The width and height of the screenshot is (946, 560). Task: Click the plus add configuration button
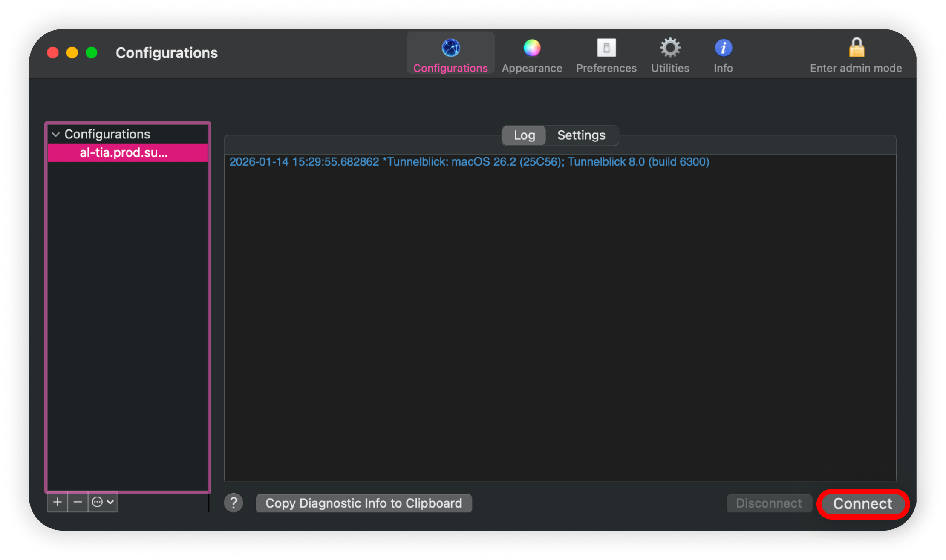tap(58, 503)
